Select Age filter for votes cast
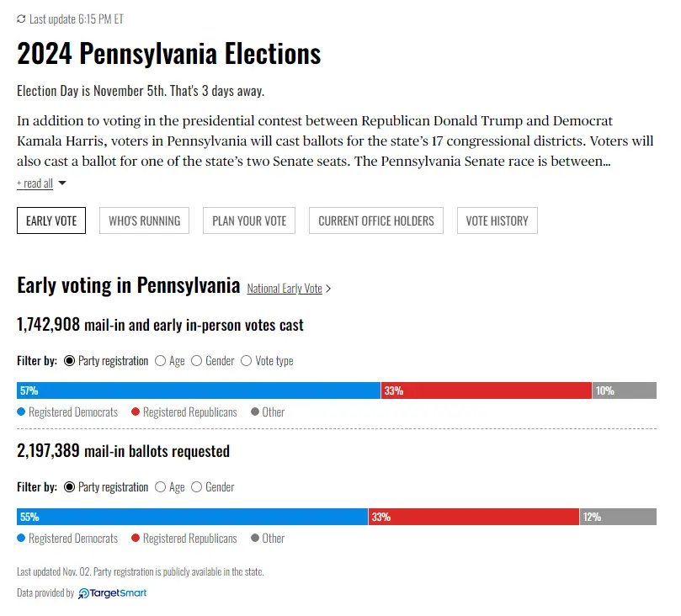The image size is (681, 616). [160, 361]
